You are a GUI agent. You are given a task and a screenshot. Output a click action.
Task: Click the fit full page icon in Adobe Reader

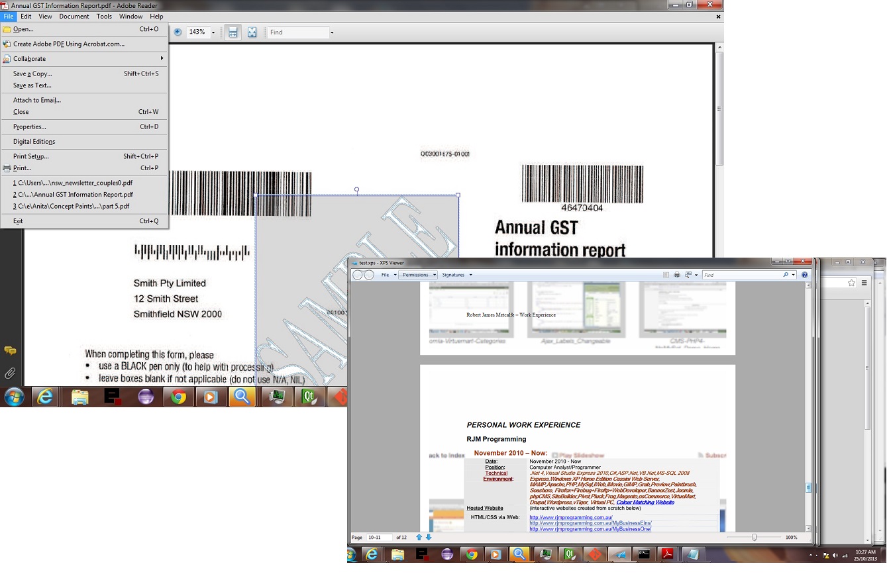click(x=252, y=32)
